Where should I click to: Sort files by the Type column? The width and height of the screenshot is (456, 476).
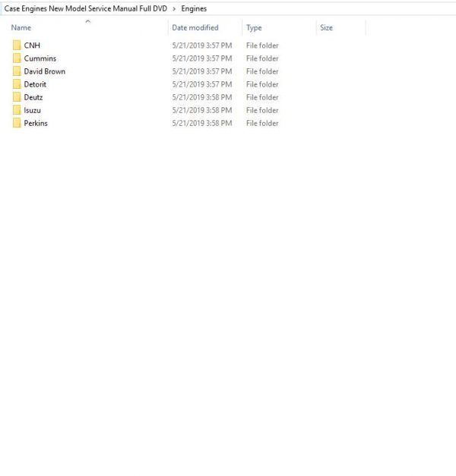click(254, 28)
